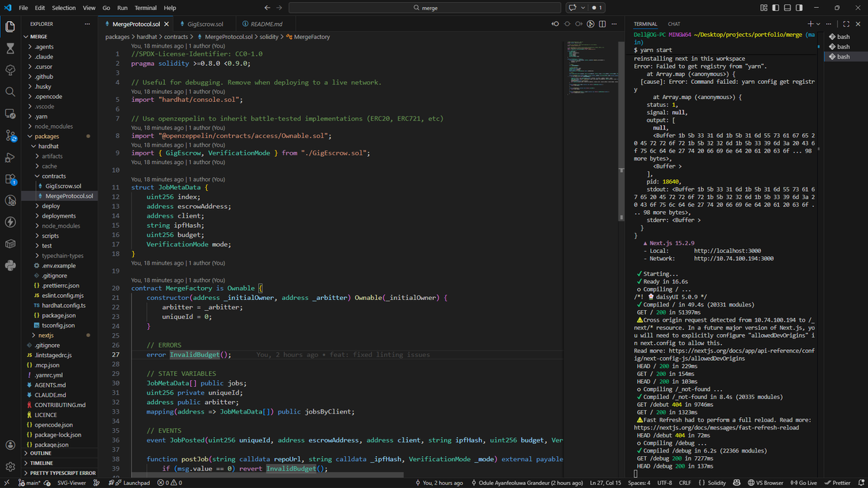Open new terminal profile dropdown arrow

pyautogui.click(x=818, y=24)
